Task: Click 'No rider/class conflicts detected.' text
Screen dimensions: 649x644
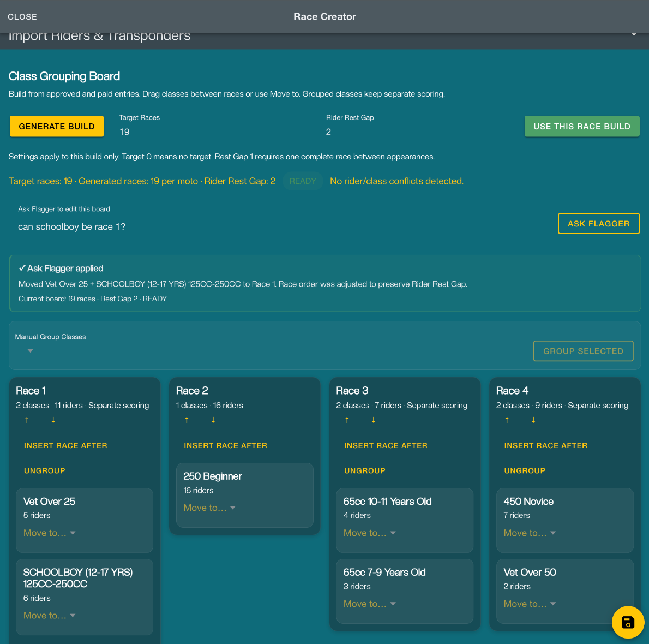Action: pos(396,181)
